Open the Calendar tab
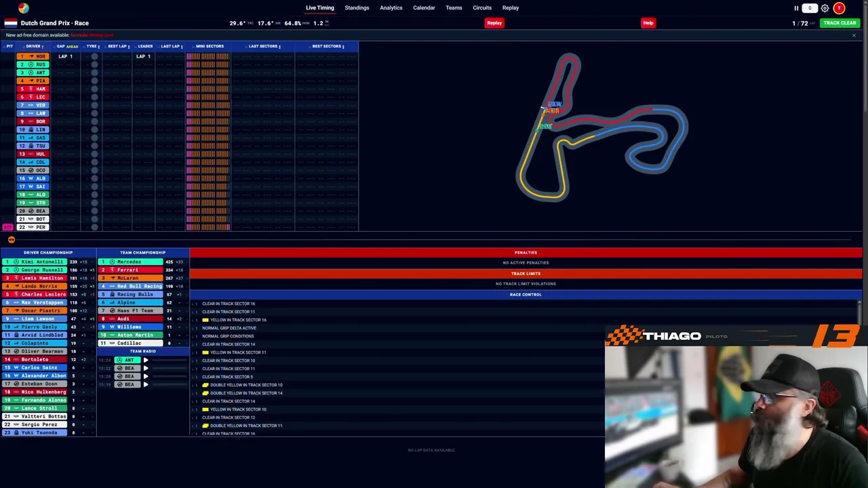Viewport: 868px width, 488px height. tap(424, 8)
